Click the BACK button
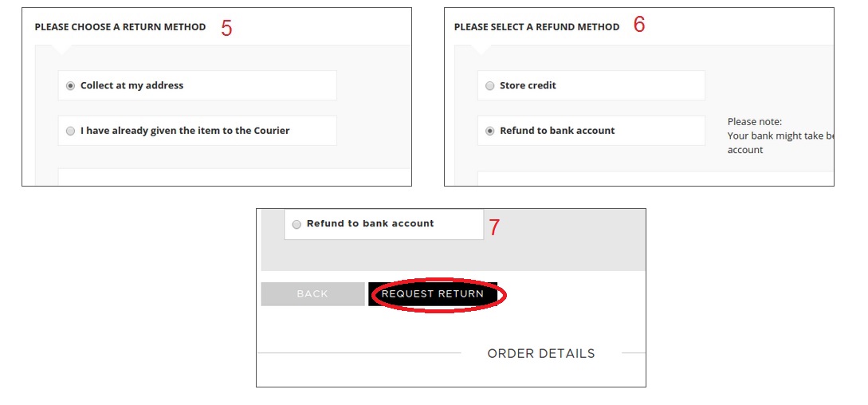The height and width of the screenshot is (405, 868). coord(312,294)
